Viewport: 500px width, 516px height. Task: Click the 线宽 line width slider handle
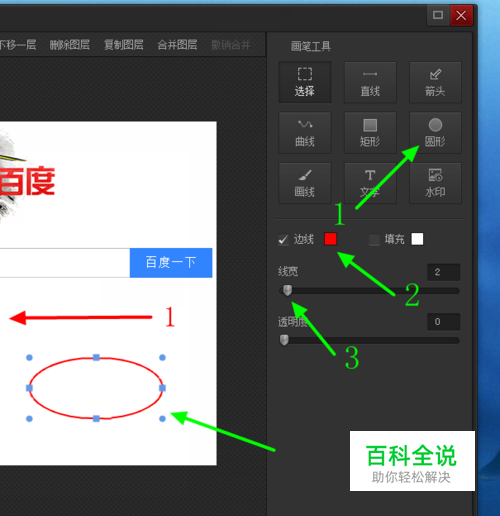click(x=287, y=290)
